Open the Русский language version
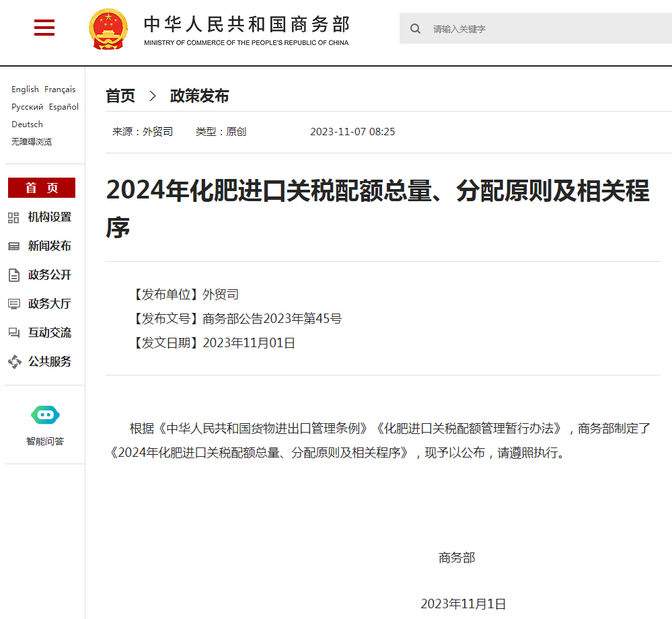672x619 pixels. 28,106
